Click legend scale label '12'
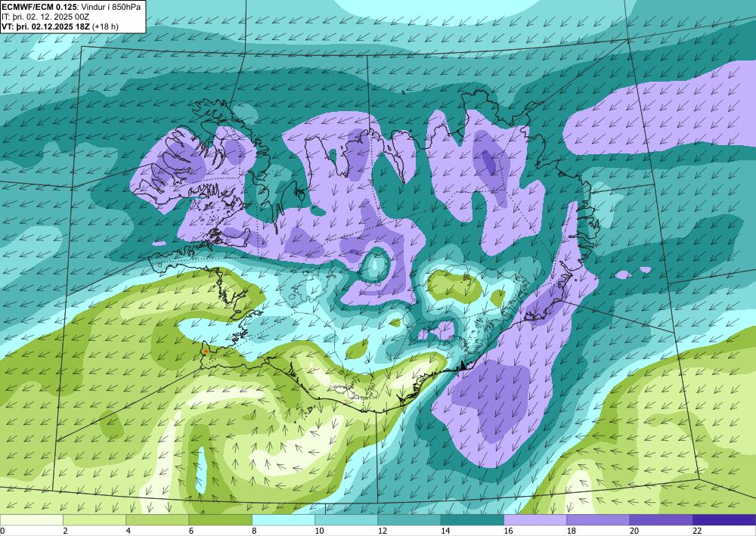756x536 pixels. [383, 531]
